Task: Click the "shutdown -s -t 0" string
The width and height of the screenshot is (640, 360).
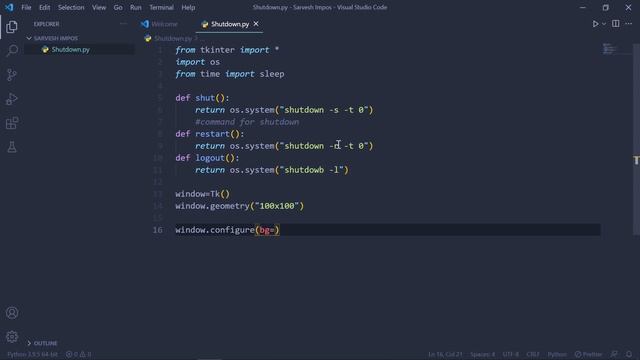Action: pyautogui.click(x=324, y=110)
